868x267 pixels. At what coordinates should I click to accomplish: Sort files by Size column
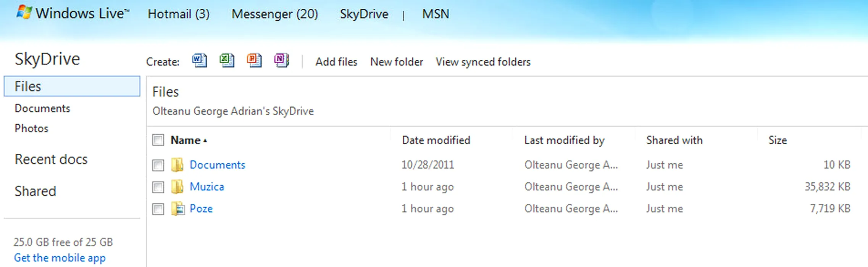click(x=778, y=140)
